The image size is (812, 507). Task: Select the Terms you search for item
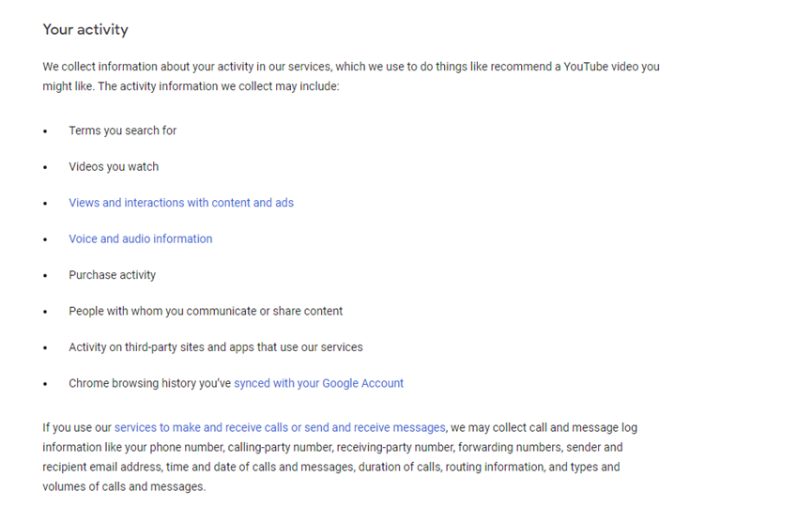coord(123,131)
